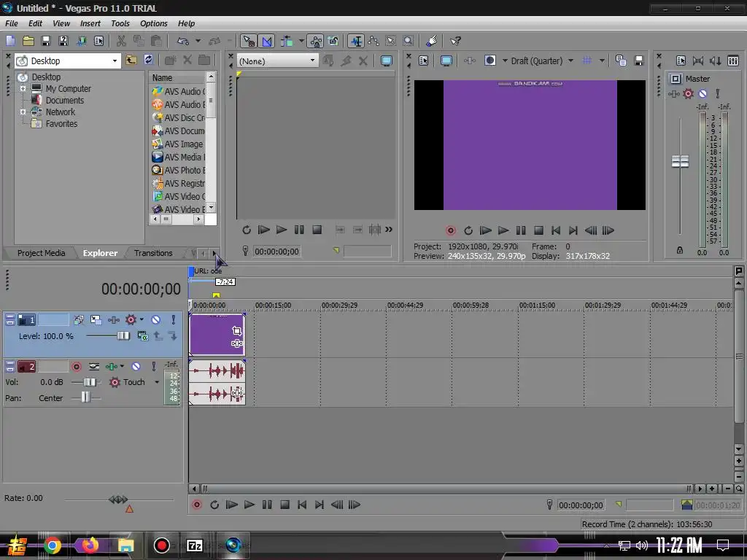Arm audio track 2 for record

click(x=76, y=366)
